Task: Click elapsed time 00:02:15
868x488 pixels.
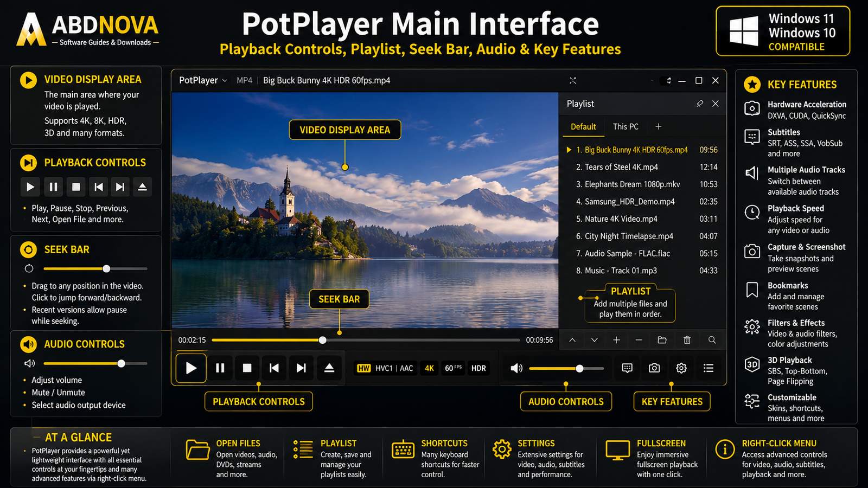Action: click(192, 341)
